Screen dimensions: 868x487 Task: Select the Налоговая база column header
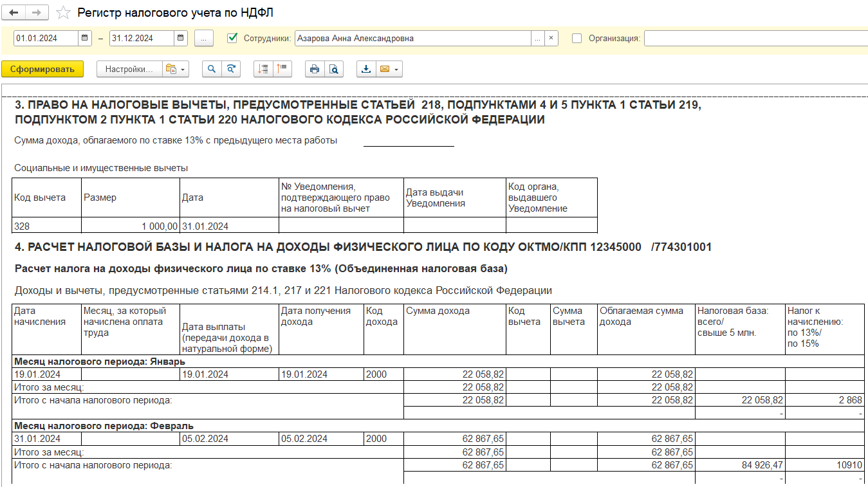click(x=740, y=329)
